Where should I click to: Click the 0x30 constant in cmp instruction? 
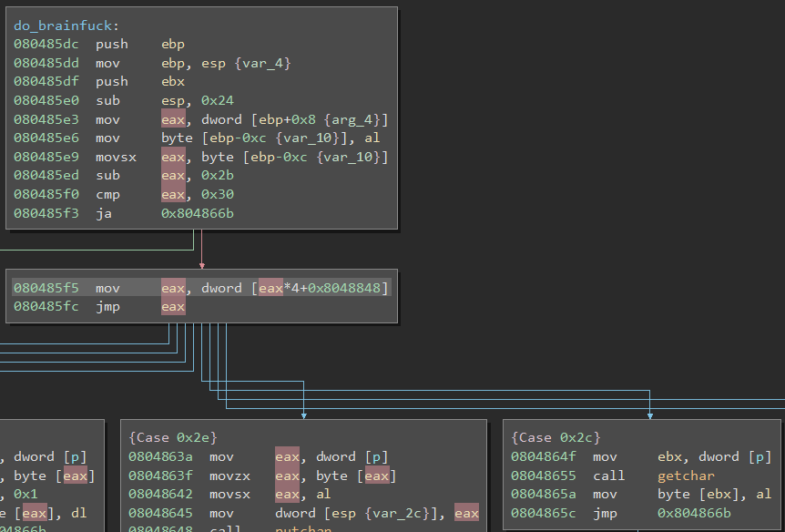(x=214, y=194)
